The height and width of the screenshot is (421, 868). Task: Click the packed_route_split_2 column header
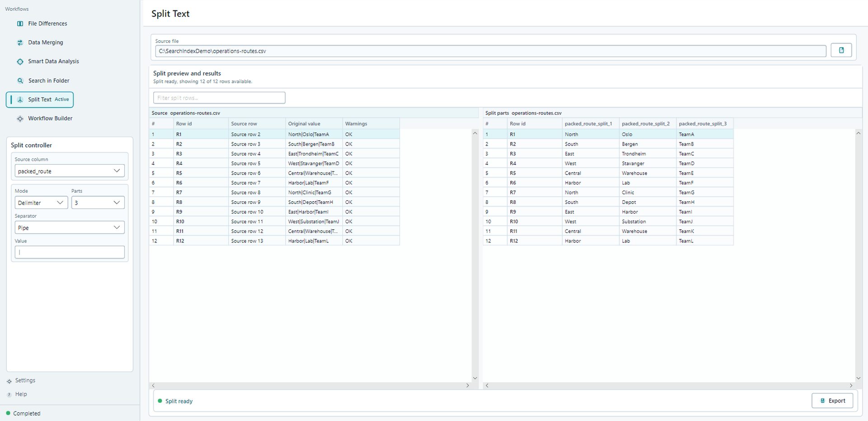point(647,123)
